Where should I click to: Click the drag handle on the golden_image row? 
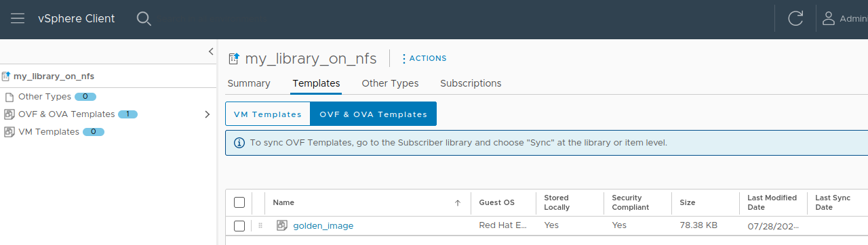(260, 225)
